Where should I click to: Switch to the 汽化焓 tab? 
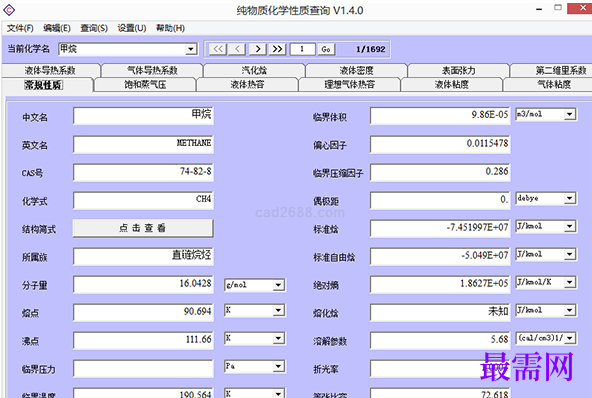click(254, 71)
